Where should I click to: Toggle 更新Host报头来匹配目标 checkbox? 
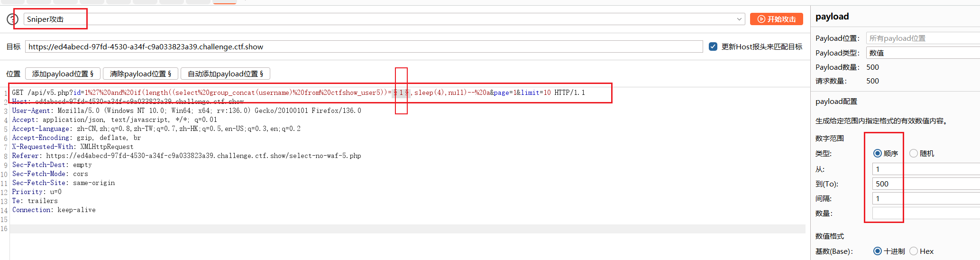[713, 46]
